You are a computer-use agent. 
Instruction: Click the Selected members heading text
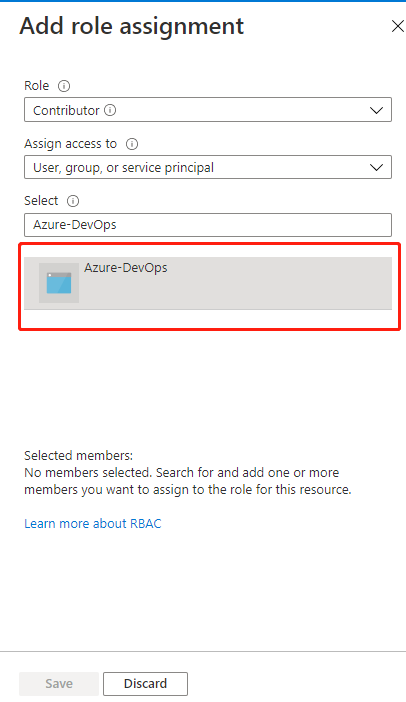78,456
